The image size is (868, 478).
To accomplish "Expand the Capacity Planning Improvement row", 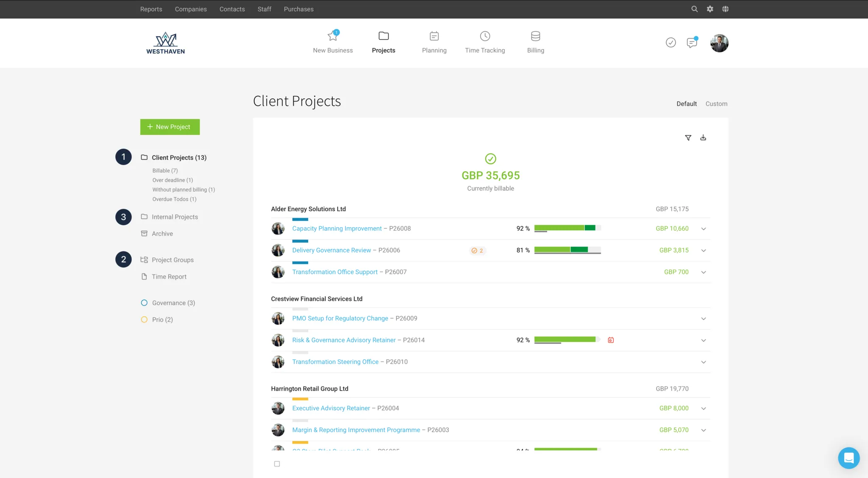I will tap(703, 228).
